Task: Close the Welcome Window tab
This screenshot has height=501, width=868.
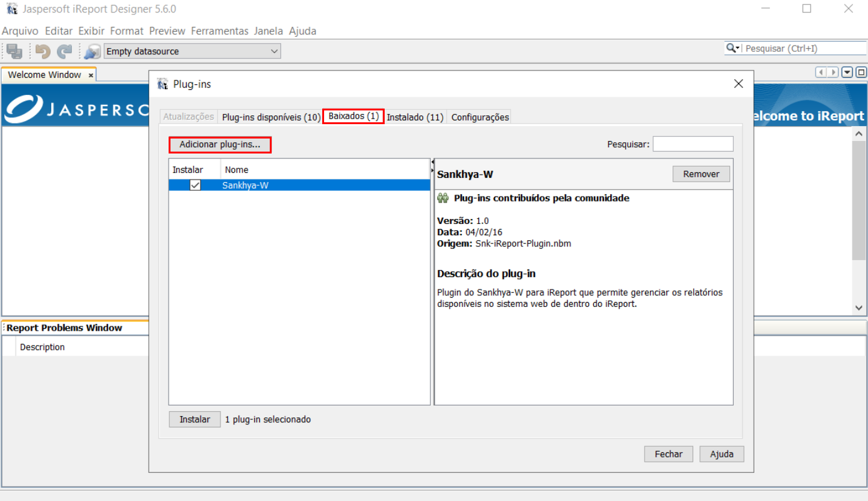Action: click(91, 75)
